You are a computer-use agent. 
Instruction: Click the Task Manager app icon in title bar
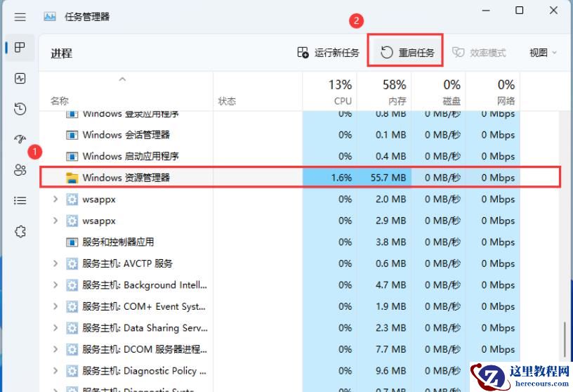50,16
